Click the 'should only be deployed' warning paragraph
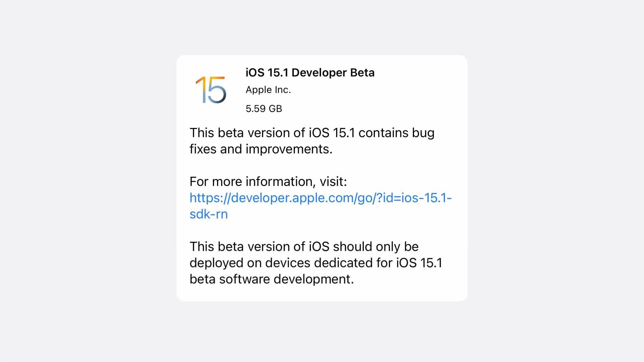The height and width of the screenshot is (362, 644). [316, 263]
